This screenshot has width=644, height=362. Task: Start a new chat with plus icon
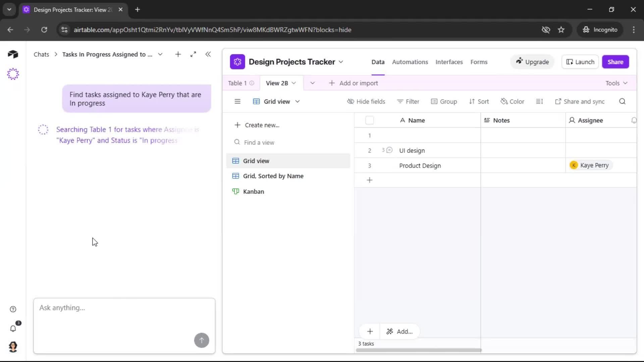178,54
